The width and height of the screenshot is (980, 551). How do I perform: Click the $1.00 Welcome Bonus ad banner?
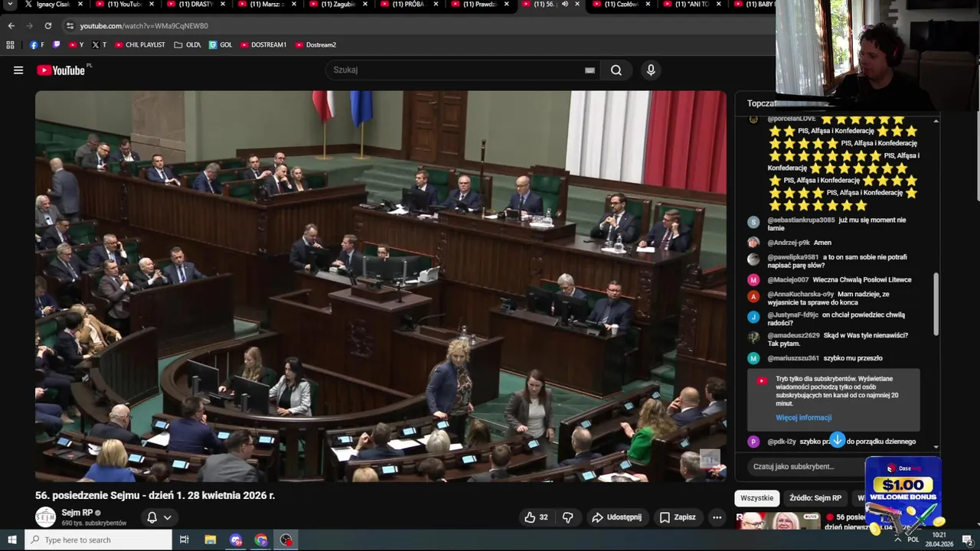903,494
